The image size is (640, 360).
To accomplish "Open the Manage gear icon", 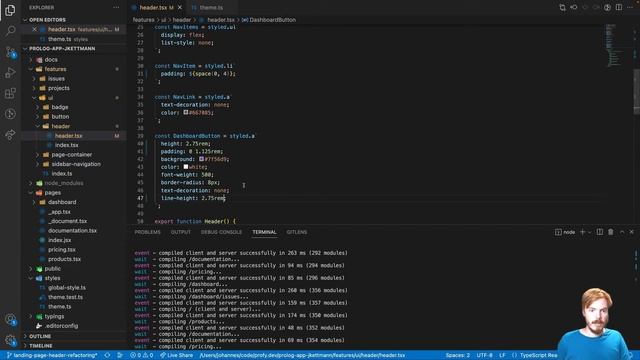I will coord(10,340).
